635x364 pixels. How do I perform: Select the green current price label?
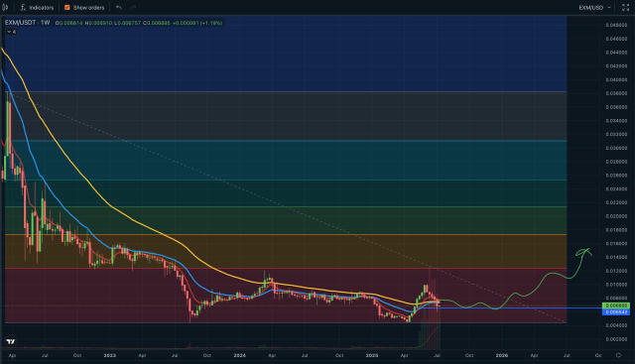(615, 305)
